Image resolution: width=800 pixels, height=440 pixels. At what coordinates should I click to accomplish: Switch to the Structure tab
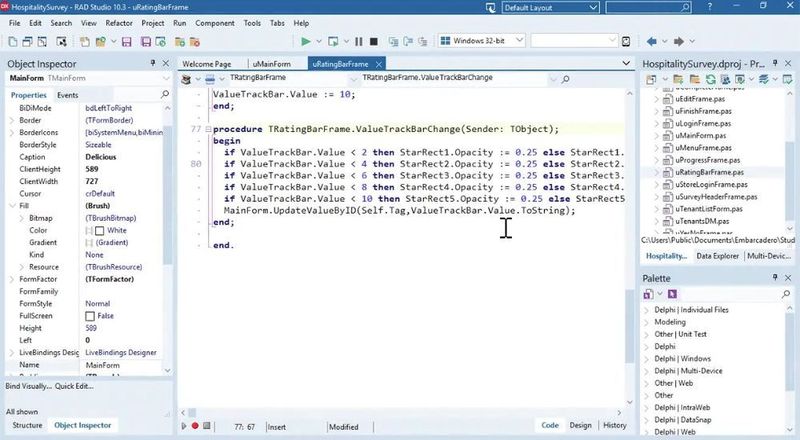pyautogui.click(x=27, y=425)
